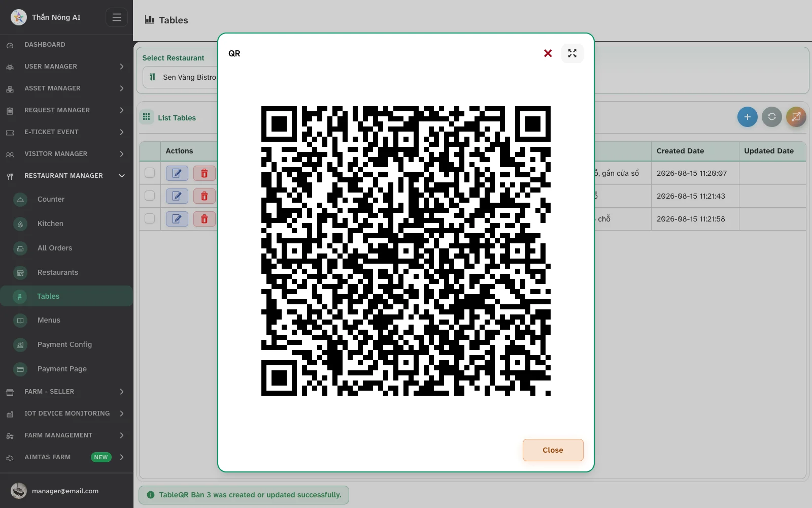Click the Farm Management tractor icon

click(10, 436)
